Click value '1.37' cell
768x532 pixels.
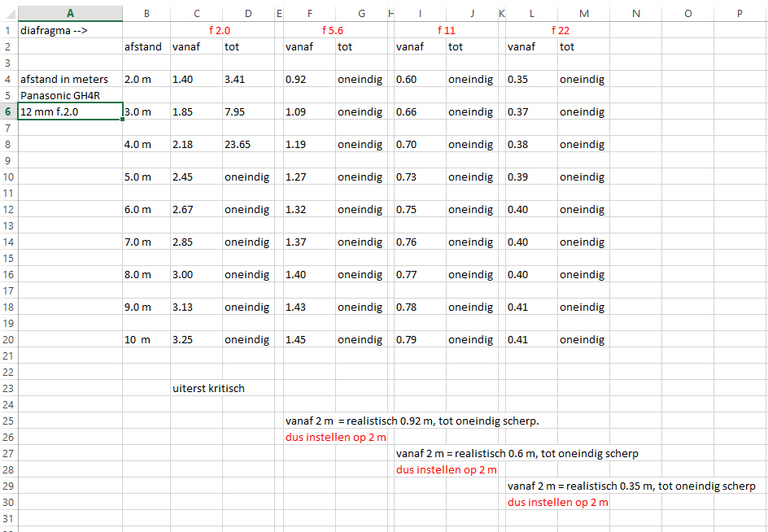click(309, 242)
